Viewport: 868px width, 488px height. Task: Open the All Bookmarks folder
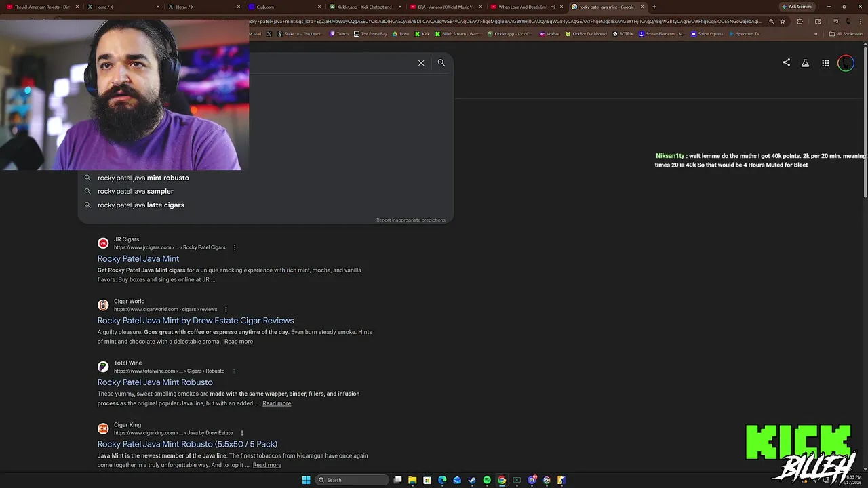(x=846, y=34)
